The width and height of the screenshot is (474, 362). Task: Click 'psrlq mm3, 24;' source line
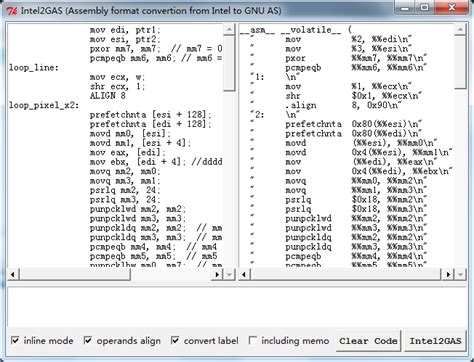pos(125,200)
